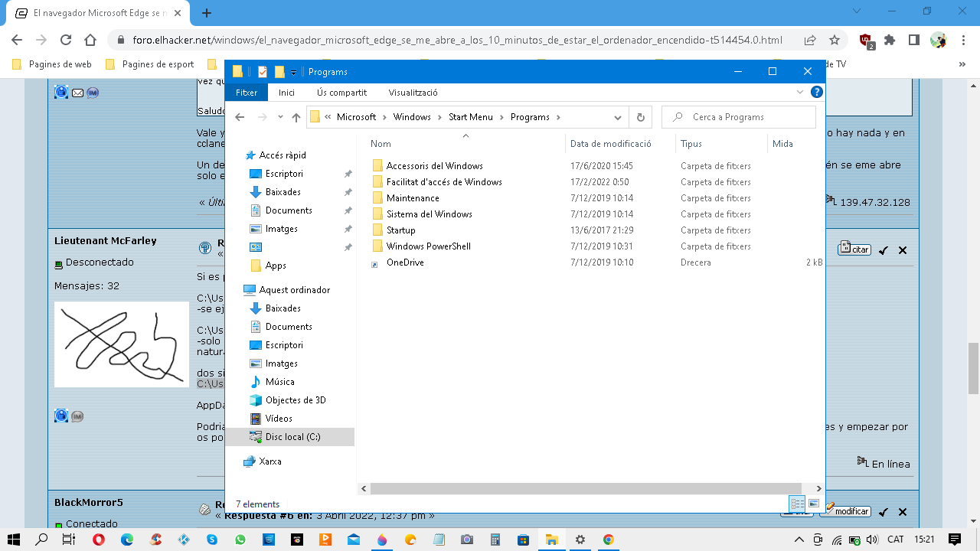The width and height of the screenshot is (980, 551).
Task: Select the Windows PowerShell folder
Action: (x=428, y=246)
